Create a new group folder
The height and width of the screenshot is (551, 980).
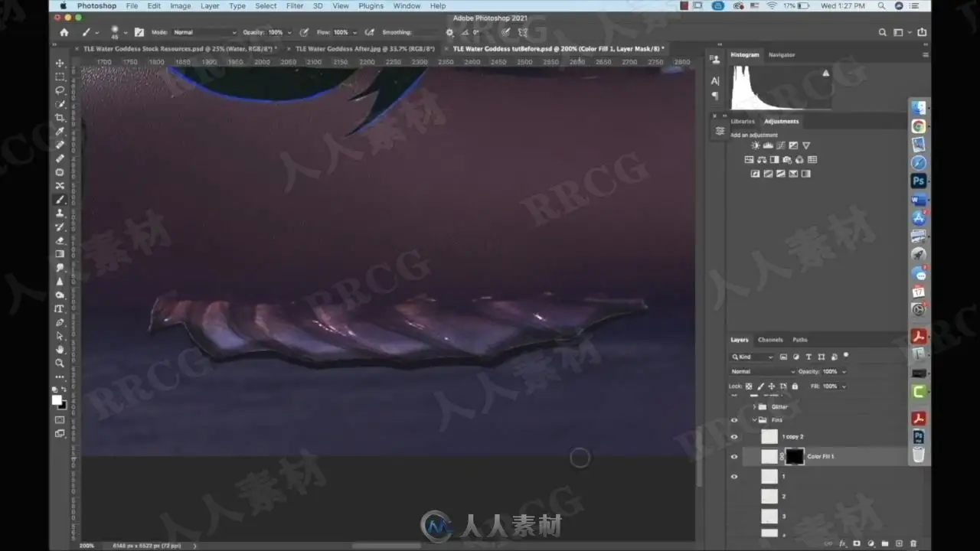click(885, 543)
